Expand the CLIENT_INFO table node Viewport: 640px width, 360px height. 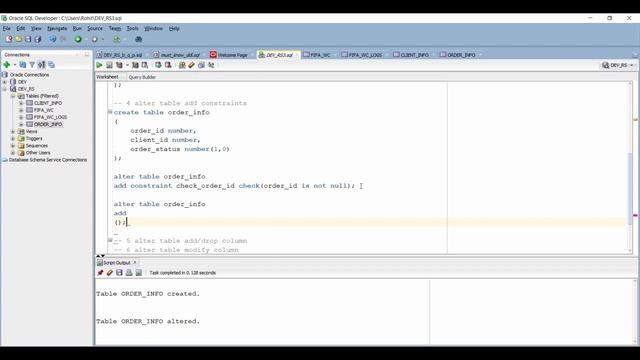point(21,103)
